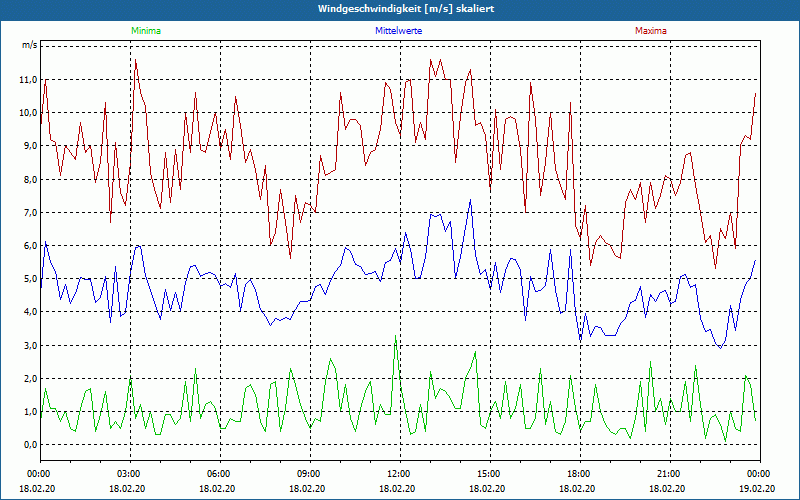Click the green Minima legend label
Viewport: 800px width, 500px height.
(146, 31)
